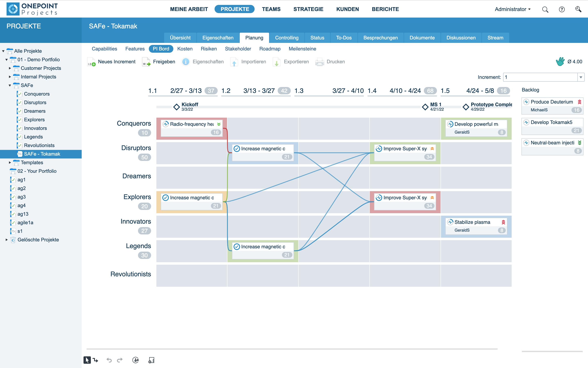Toggle the checkbox on the Conquerors project

click(x=19, y=94)
